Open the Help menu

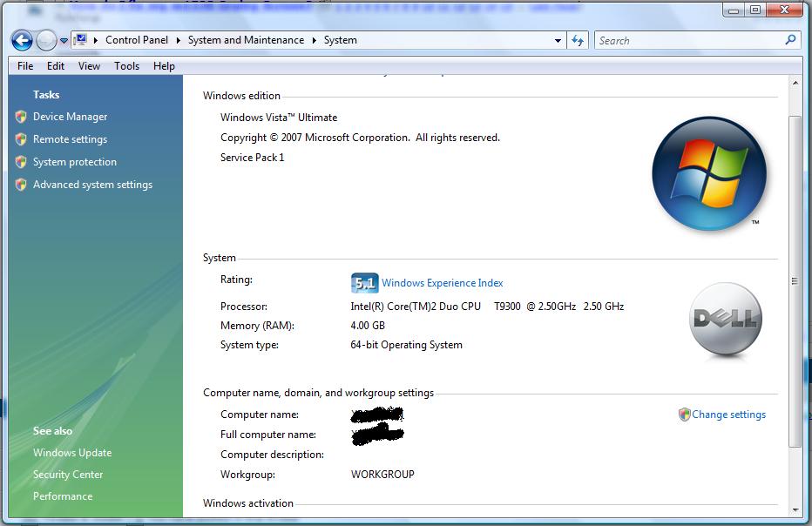pyautogui.click(x=164, y=66)
